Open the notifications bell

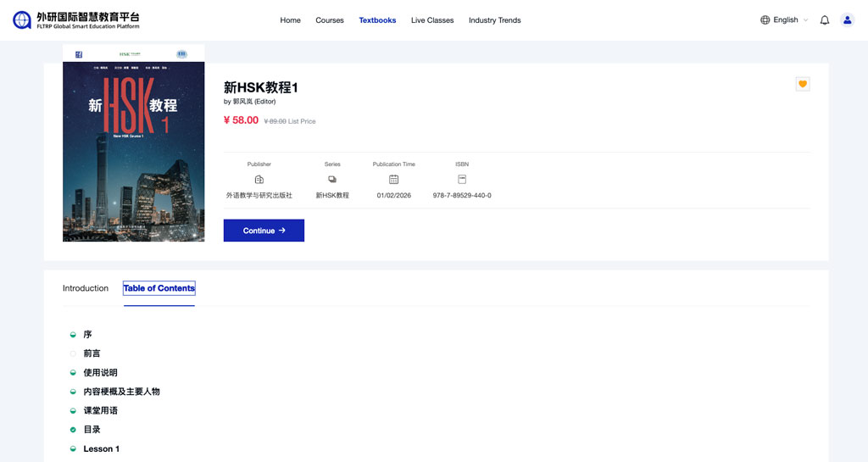825,20
